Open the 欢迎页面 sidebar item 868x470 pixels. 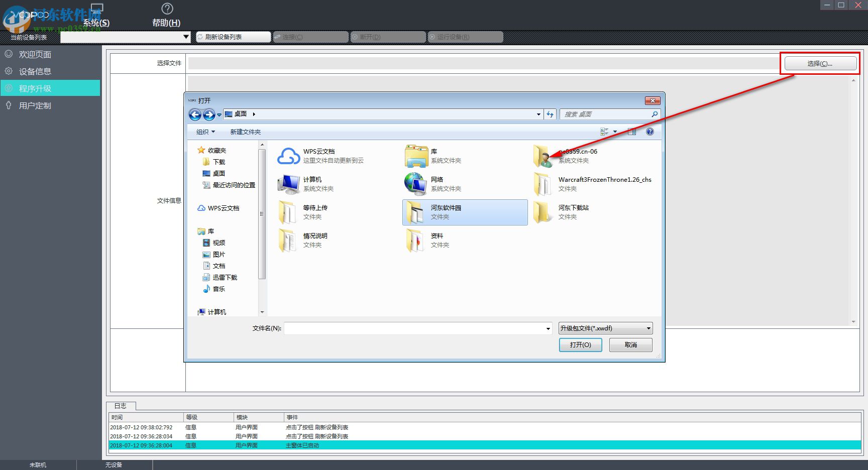pos(50,54)
